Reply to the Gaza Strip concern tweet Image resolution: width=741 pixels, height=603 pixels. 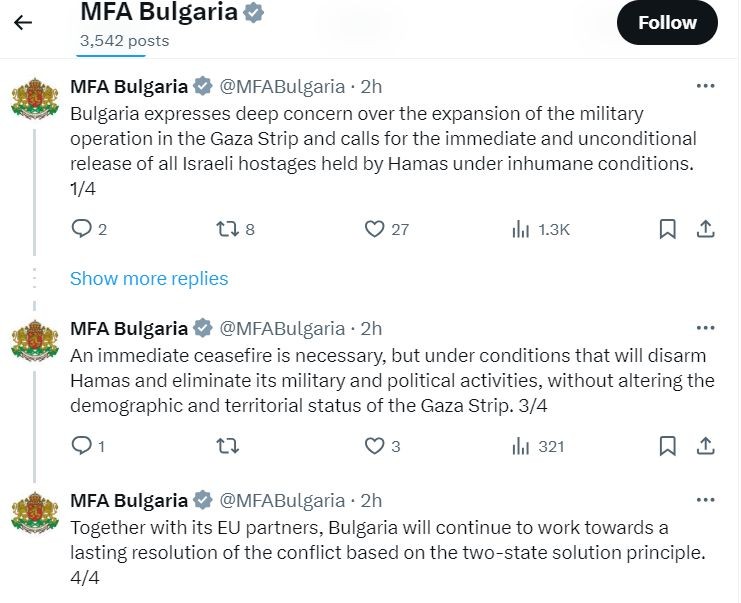[x=82, y=229]
